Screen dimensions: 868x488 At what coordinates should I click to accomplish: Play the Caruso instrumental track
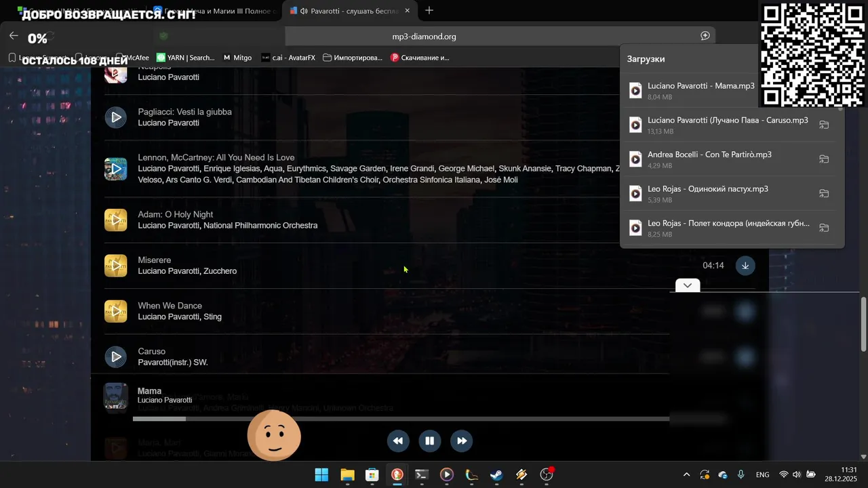116,357
